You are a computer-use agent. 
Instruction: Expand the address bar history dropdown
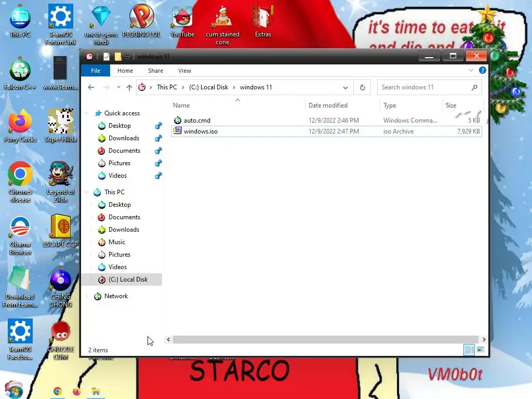345,87
